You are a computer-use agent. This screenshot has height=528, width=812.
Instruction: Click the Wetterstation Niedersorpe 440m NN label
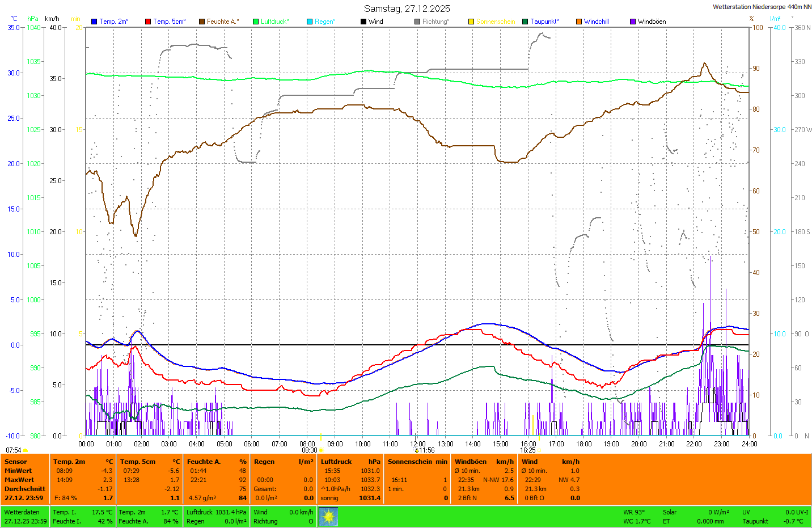click(x=762, y=7)
